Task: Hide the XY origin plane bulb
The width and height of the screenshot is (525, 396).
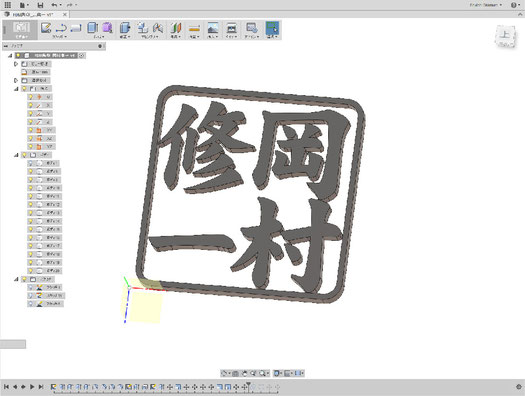Action: click(30, 130)
